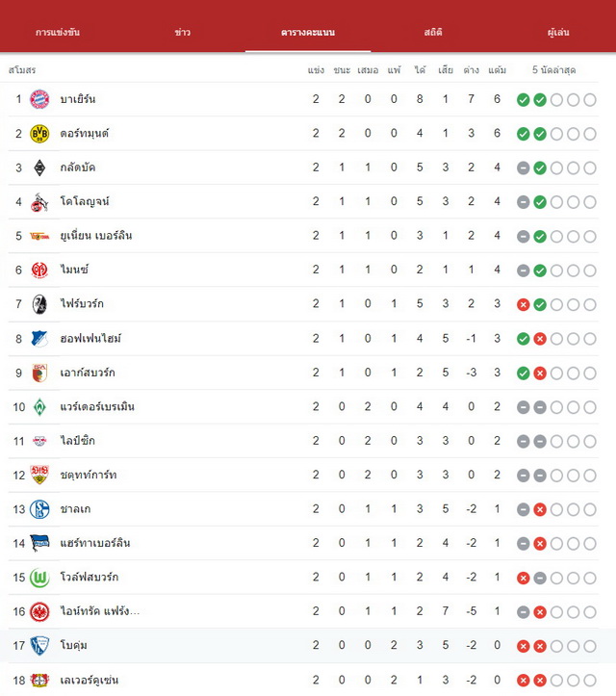
Task: Select the ตารางคะแนน tab
Action: tap(308, 32)
